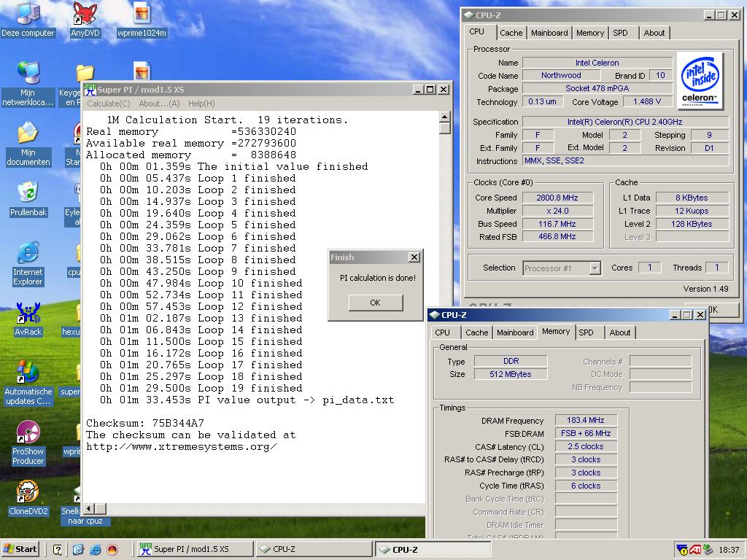Image resolution: width=747 pixels, height=560 pixels.
Task: Click the Windows Start button
Action: [x=20, y=549]
